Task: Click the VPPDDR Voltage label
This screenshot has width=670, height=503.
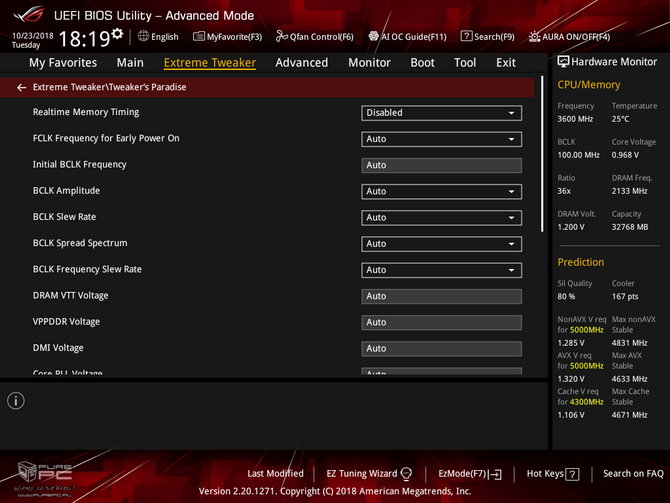Action: 66,321
